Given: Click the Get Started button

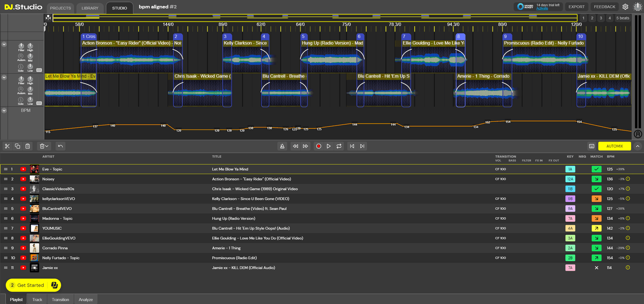Looking at the screenshot, I should (33, 285).
